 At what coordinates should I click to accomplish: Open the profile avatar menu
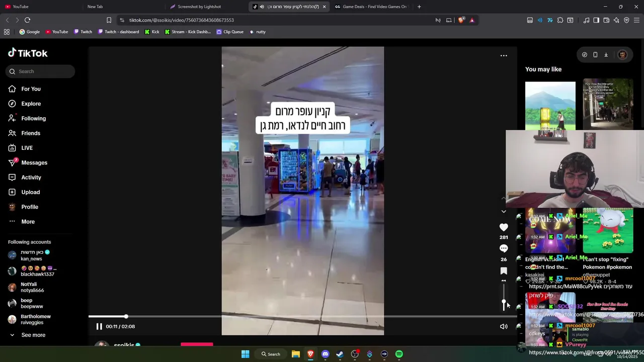point(622,55)
